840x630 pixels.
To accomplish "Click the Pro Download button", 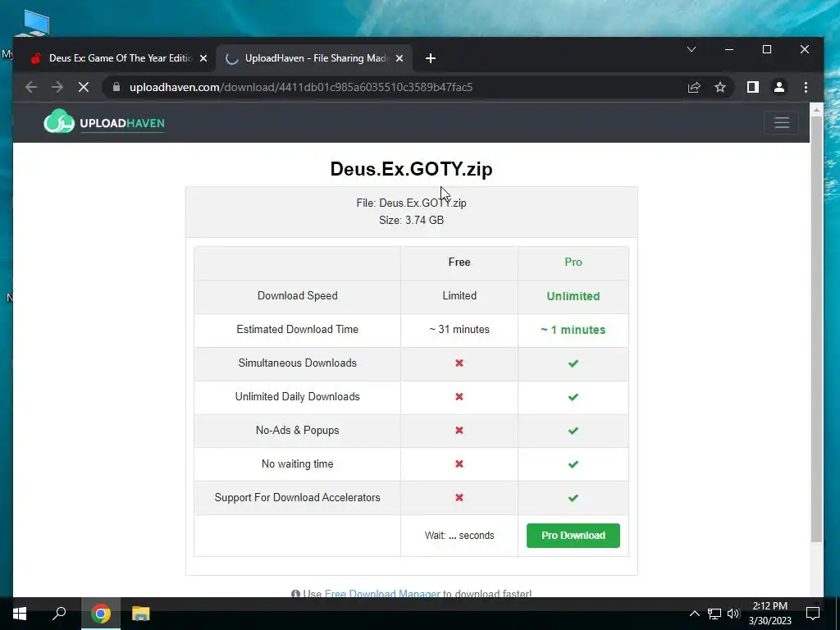I will 573,535.
